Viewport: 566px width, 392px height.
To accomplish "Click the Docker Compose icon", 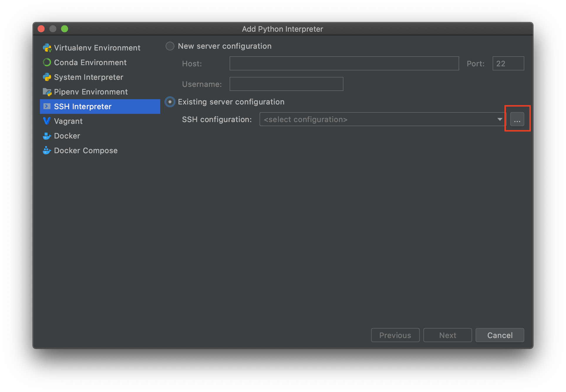I will (x=47, y=151).
